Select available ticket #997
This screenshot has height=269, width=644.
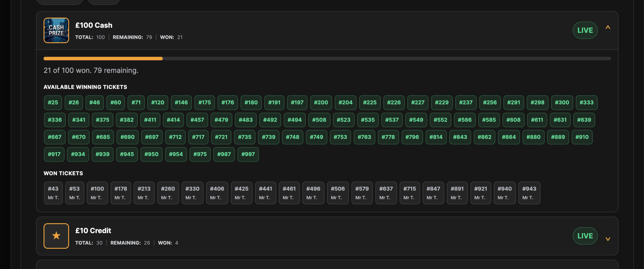pyautogui.click(x=248, y=154)
